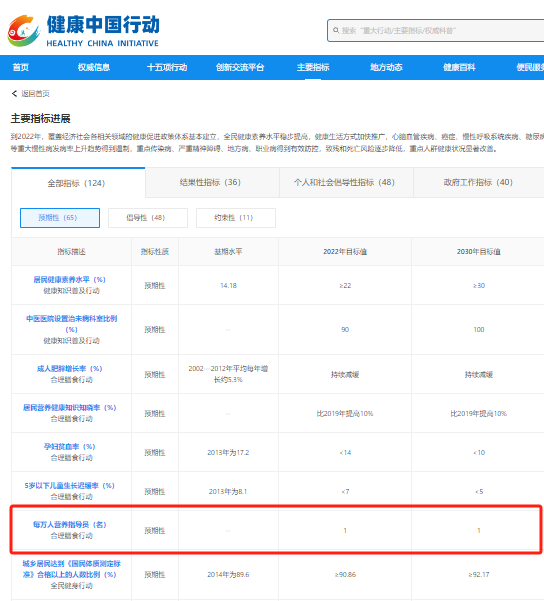Screen dimensions: 544x601
Task: Click the Healthy China Initiative logo
Action: pos(83,31)
